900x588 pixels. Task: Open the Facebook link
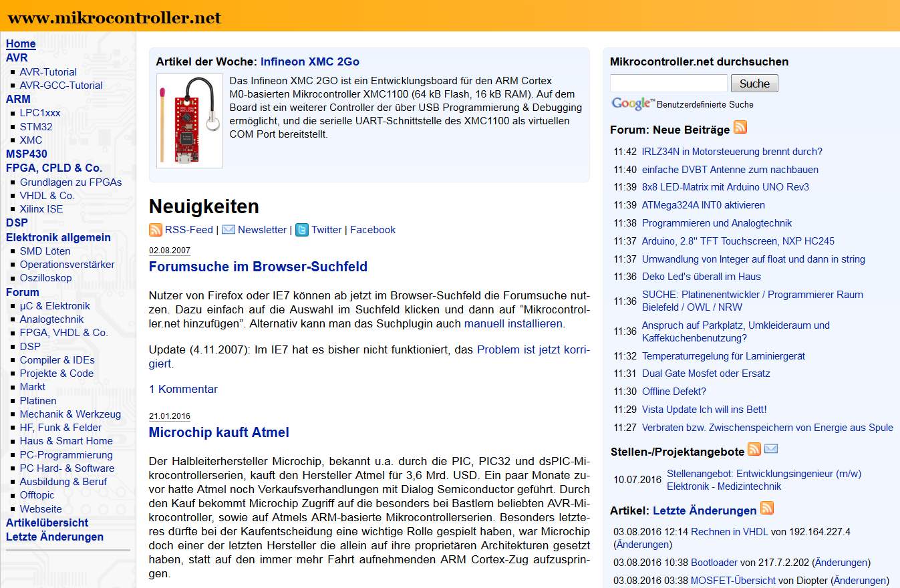tap(373, 230)
